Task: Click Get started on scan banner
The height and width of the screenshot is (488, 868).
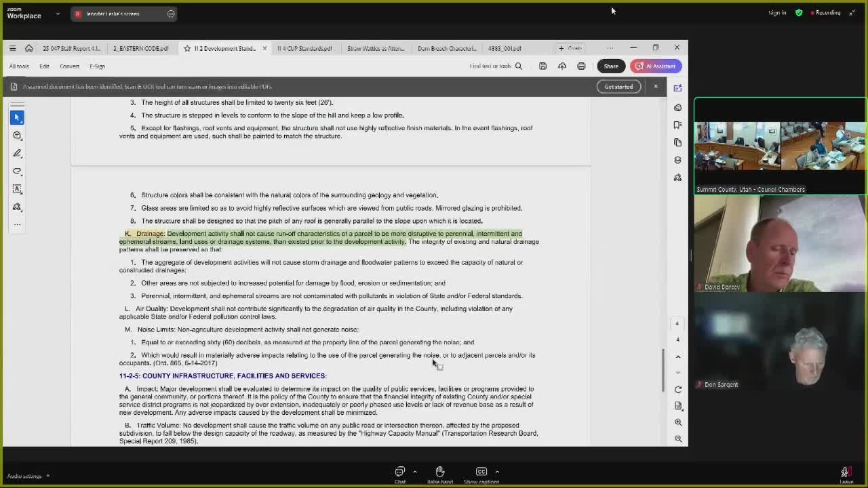Action: point(618,87)
